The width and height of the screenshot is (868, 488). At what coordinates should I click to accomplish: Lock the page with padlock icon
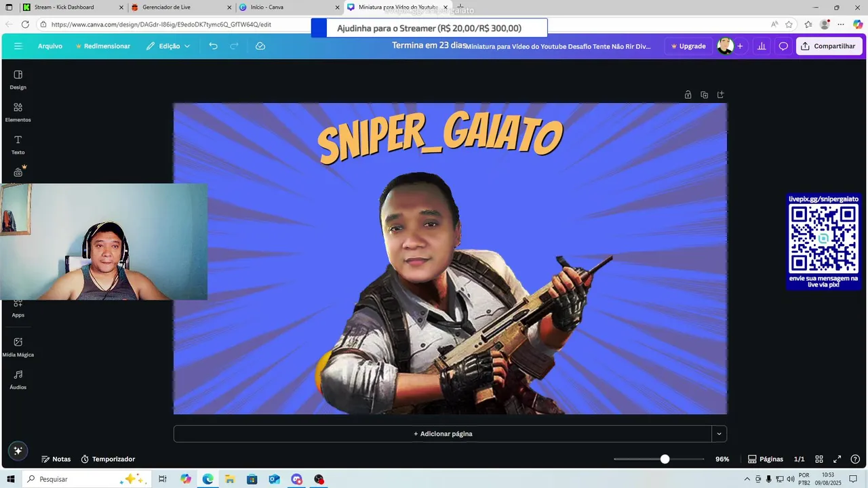688,95
